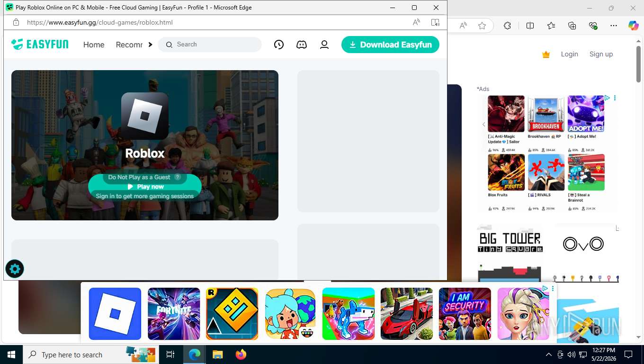Screen dimensions: 644x364
Task: Click the URL in the EasyFun address bar
Action: coord(100,22)
